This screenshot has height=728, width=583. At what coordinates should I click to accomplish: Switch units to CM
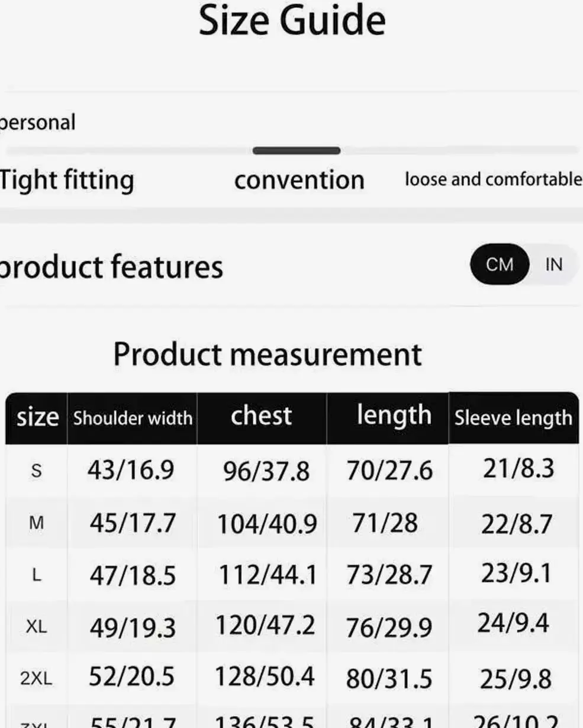coord(500,265)
